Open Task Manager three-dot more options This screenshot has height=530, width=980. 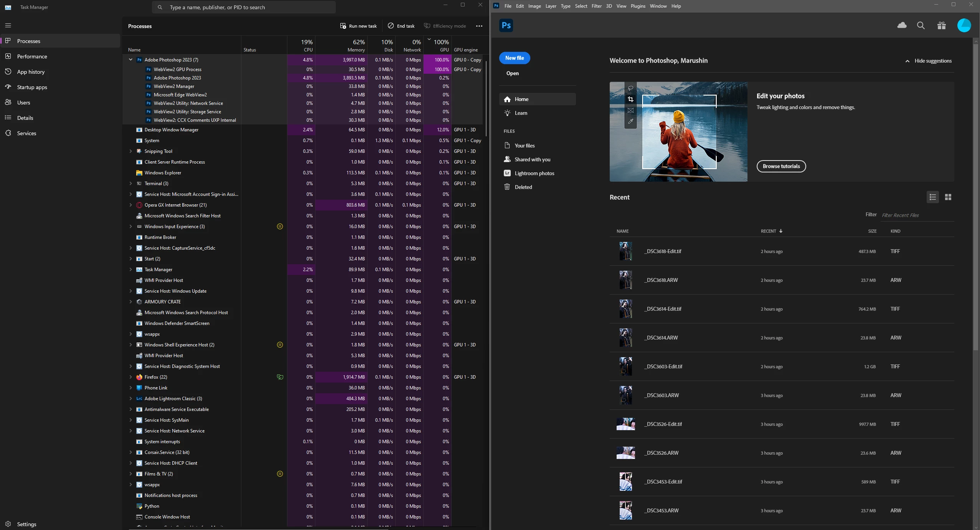coord(479,26)
